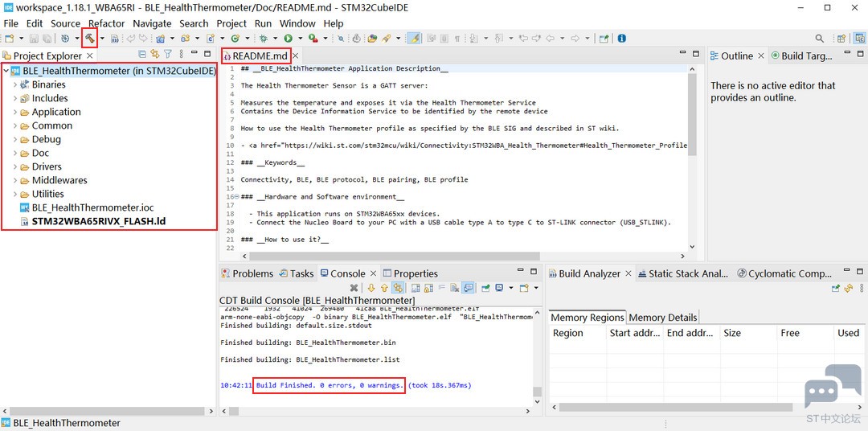Screen dimensions: 868x431
Task: Click the refresh icon in Build Analyzer panel
Action: (x=848, y=288)
